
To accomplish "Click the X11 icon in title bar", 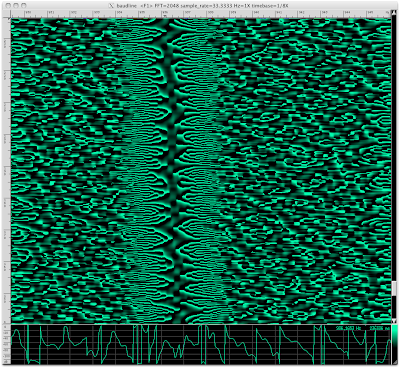I will 112,5.
